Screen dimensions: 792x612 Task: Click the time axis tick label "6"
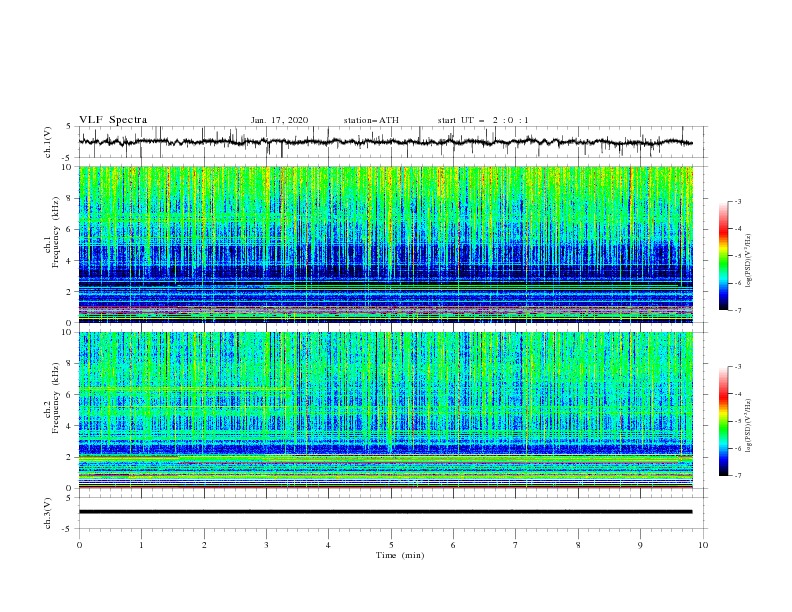pos(453,545)
